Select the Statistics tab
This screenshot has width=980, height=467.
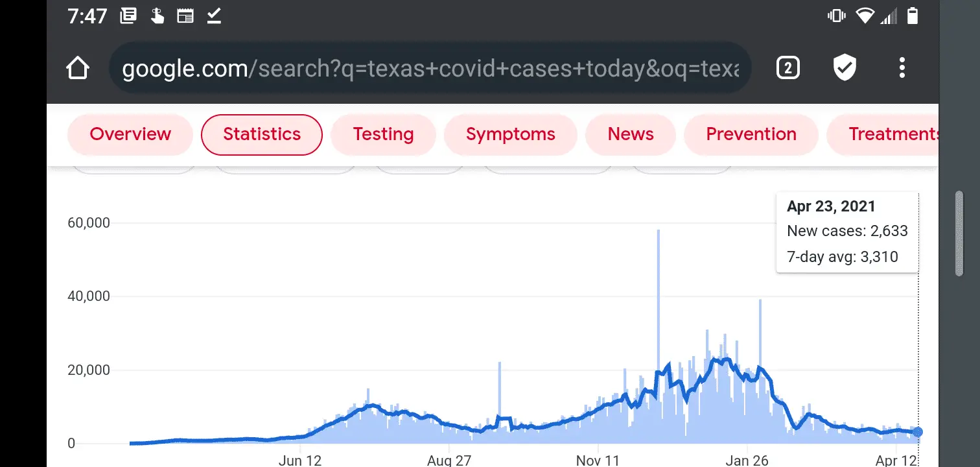[262, 134]
